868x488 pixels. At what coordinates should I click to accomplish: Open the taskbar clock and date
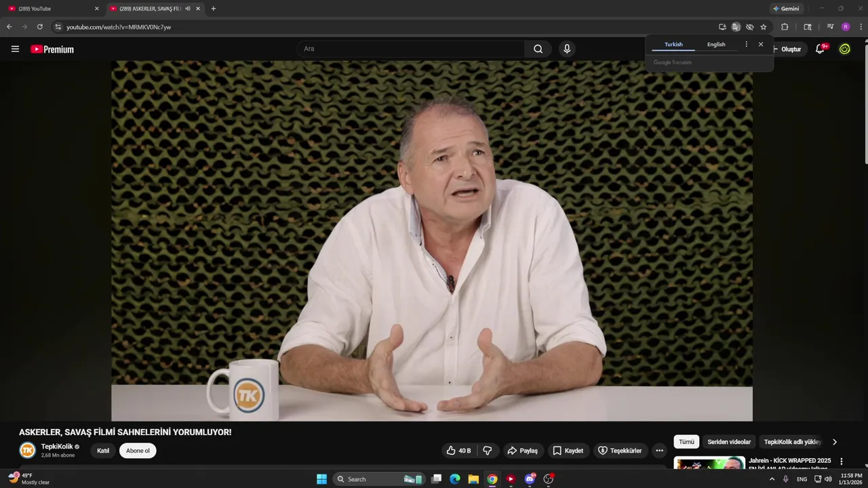[x=850, y=479]
